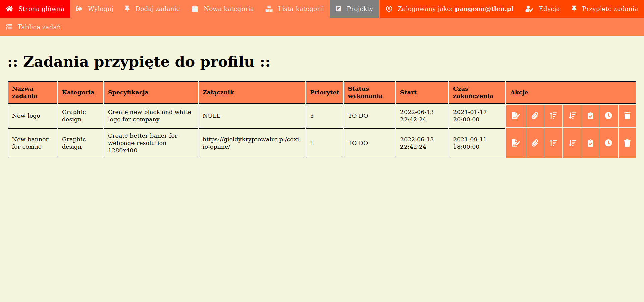This screenshot has height=302, width=644.
Task: Click the 'New logo' task name cell
Action: [33, 116]
